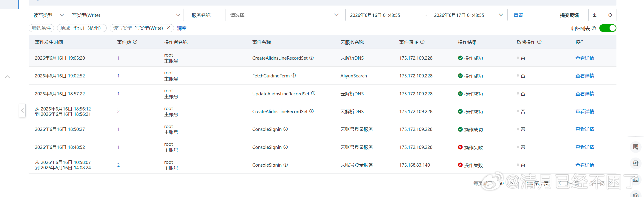View details for UpdateAlidnsLineRecordSet event
644x197 pixels.
585,94
